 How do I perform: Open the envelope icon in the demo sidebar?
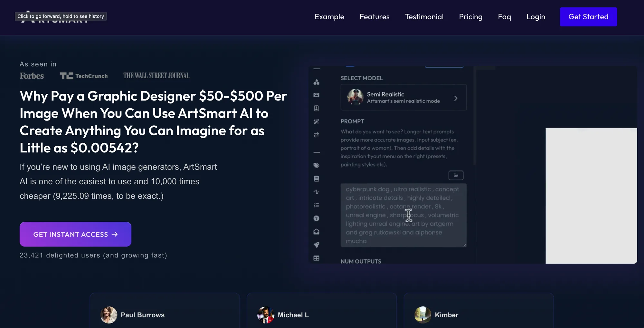pos(317,232)
